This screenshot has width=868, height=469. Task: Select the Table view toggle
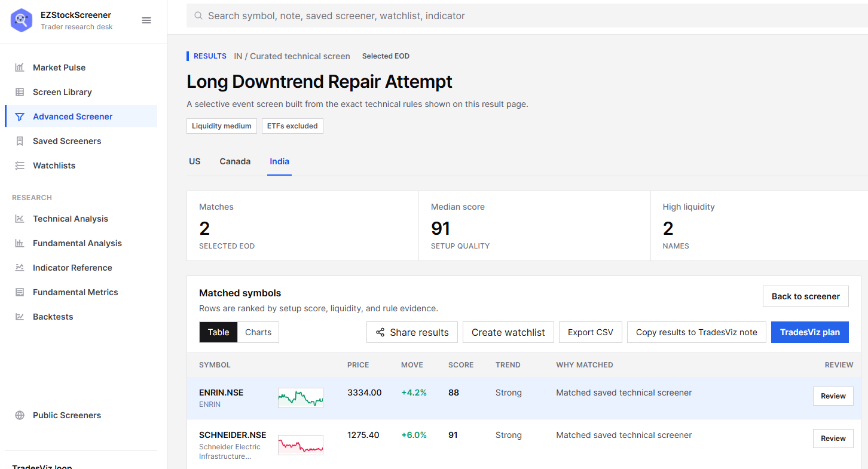coord(218,332)
